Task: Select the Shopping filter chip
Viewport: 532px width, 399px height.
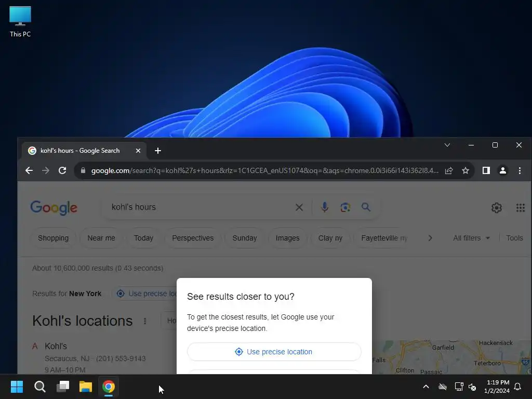Action: pos(54,238)
